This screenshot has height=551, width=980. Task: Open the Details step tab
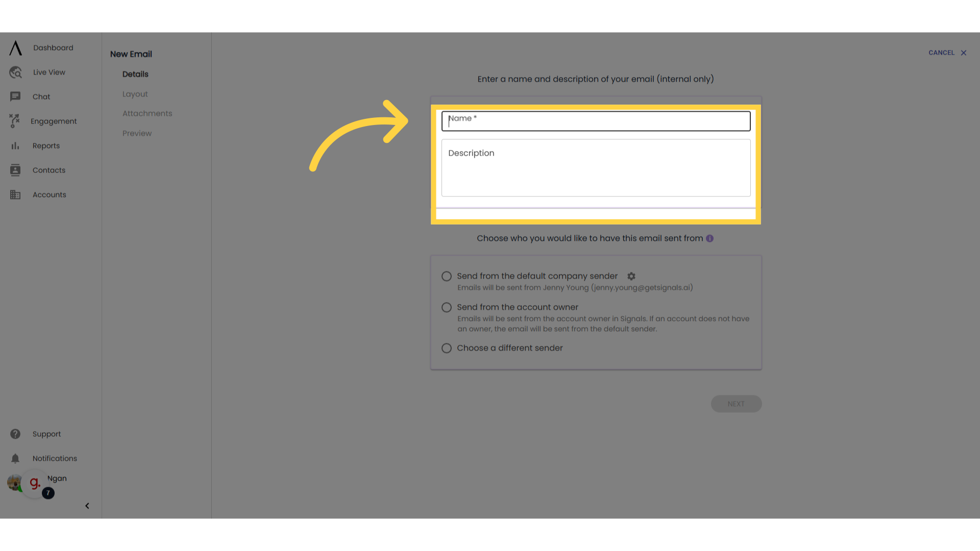click(135, 74)
